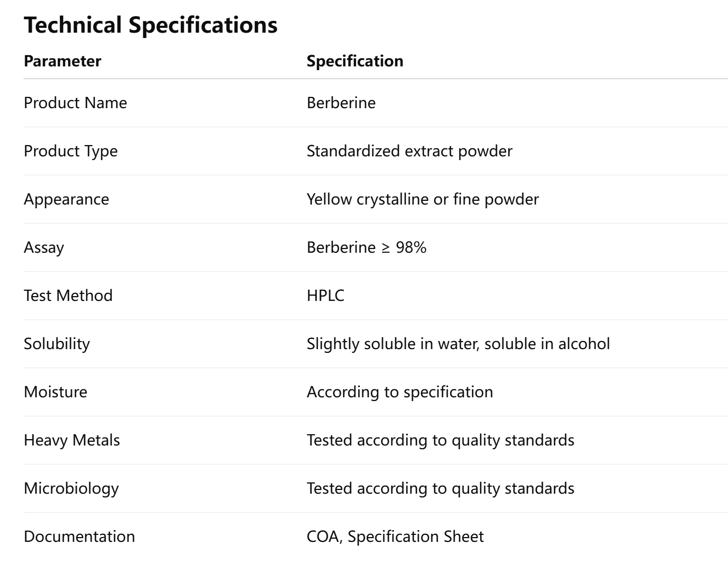Click the Solubility parameter cell
The height and width of the screenshot is (574, 728).
(57, 344)
